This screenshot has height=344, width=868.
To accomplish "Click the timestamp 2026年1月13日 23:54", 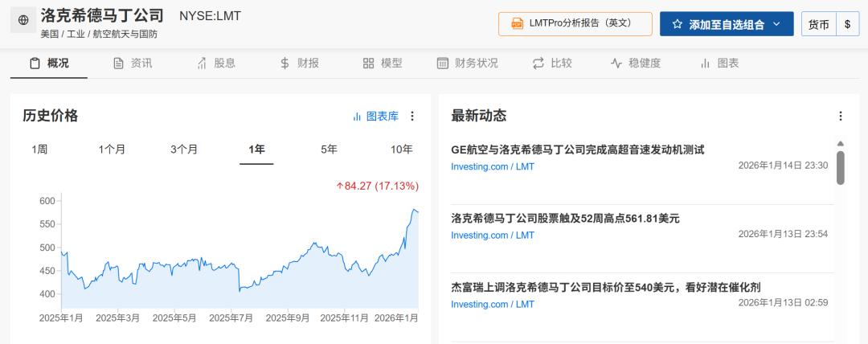I will tap(783, 234).
